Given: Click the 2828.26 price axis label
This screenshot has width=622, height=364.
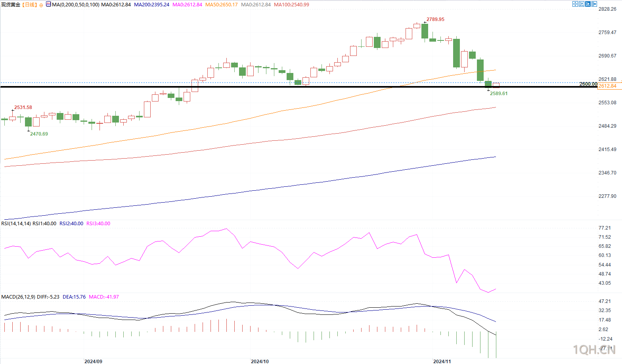Looking at the screenshot, I should click(607, 9).
